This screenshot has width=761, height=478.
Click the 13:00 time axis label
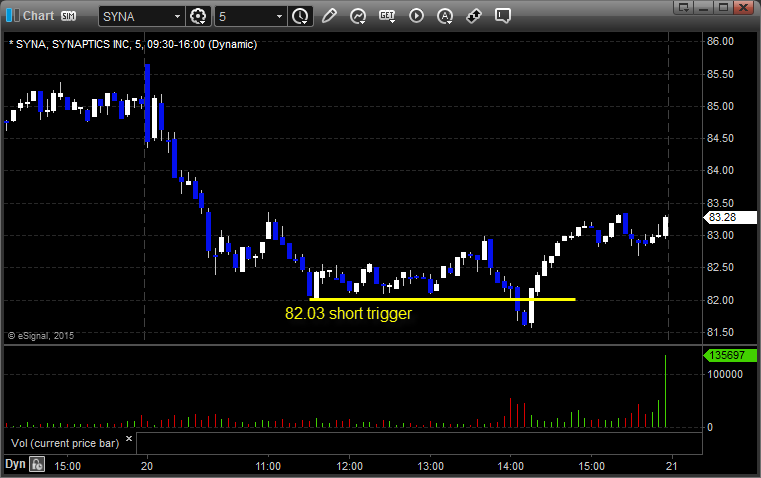(430, 466)
